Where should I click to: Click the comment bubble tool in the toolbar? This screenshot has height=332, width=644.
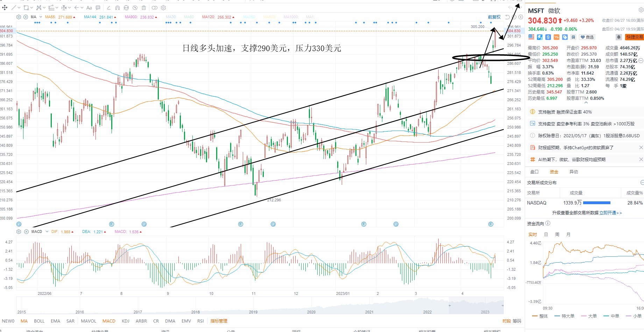pyautogui.click(x=98, y=7)
